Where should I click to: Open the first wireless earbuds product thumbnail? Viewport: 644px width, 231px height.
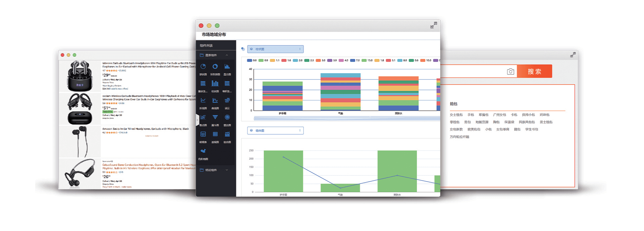pyautogui.click(x=80, y=76)
